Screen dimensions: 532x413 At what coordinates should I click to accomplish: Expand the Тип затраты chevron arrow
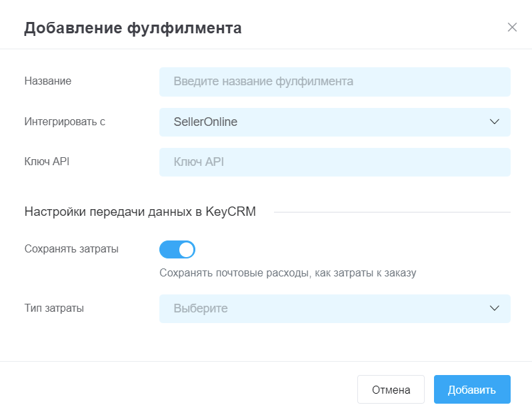coord(495,308)
